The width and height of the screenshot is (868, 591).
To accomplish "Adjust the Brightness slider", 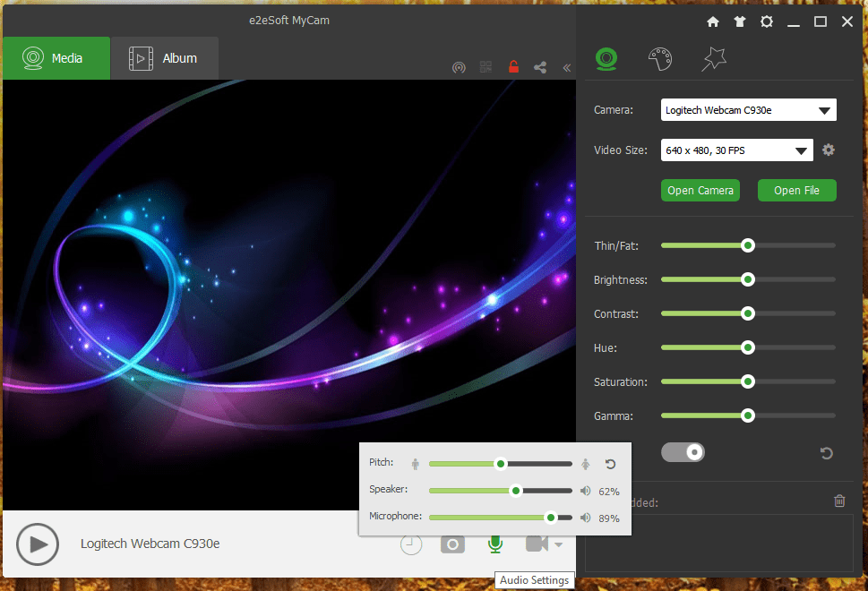I will pyautogui.click(x=748, y=279).
